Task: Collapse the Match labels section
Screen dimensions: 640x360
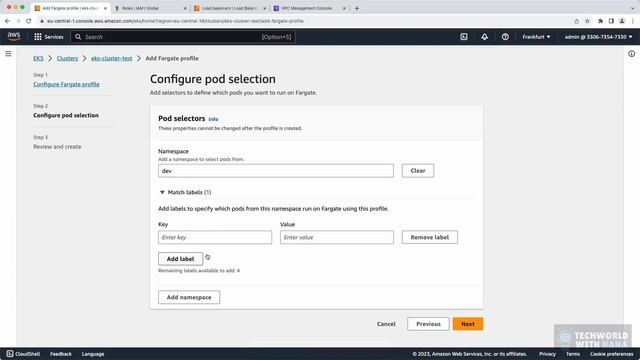Action: 162,192
